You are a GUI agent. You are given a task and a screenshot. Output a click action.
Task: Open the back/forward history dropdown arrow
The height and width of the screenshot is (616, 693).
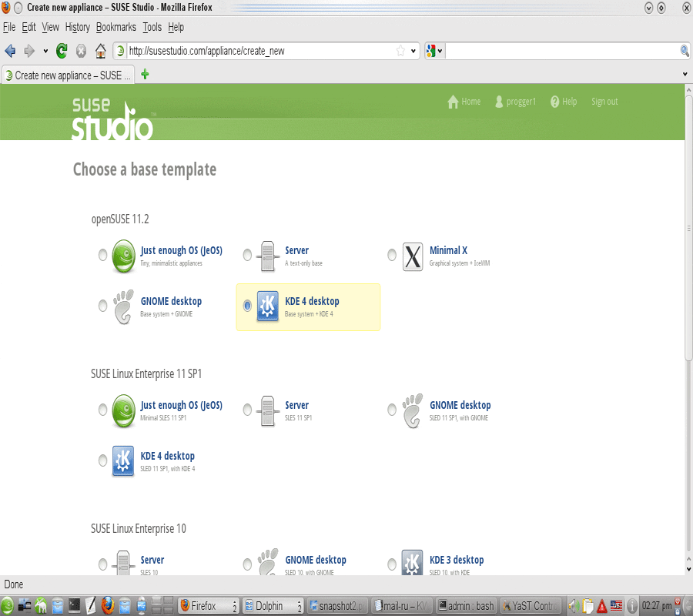pyautogui.click(x=45, y=52)
